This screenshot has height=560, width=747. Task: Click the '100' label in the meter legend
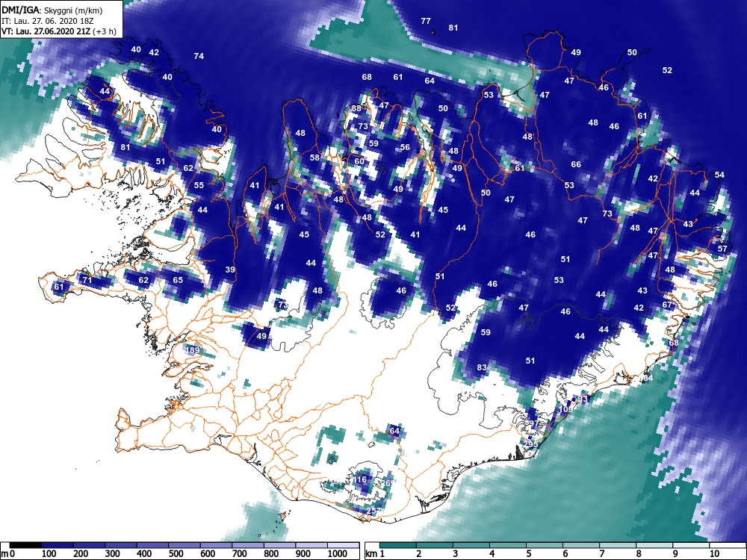[x=49, y=553]
